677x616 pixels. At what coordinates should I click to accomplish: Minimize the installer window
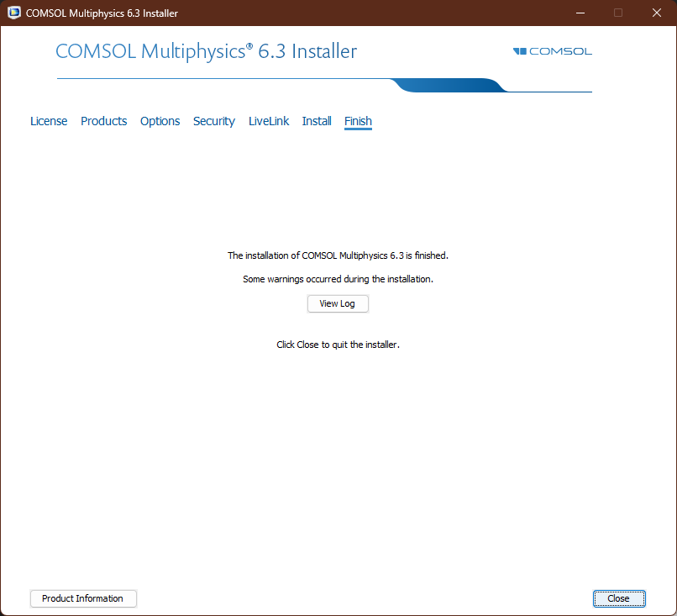(580, 13)
